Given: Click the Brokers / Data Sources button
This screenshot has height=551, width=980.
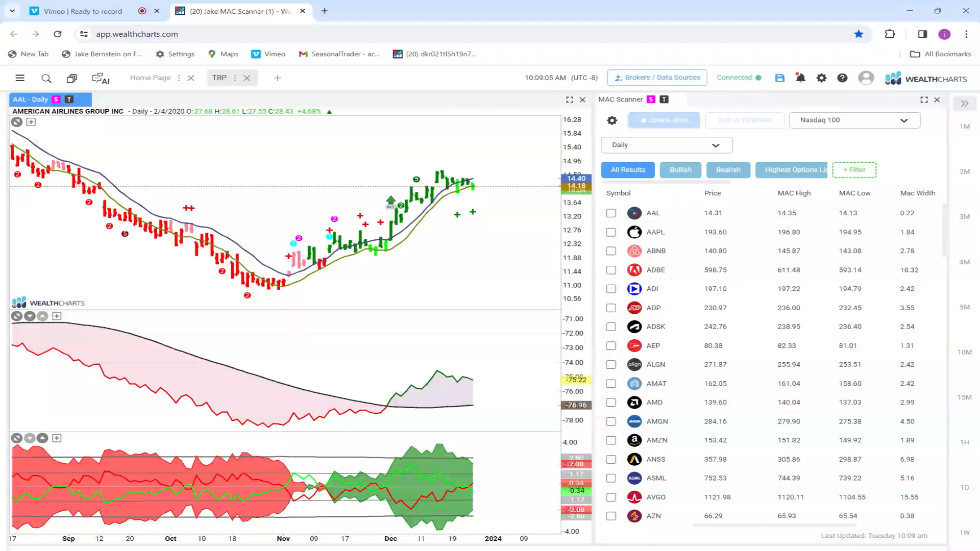Looking at the screenshot, I should [x=657, y=78].
